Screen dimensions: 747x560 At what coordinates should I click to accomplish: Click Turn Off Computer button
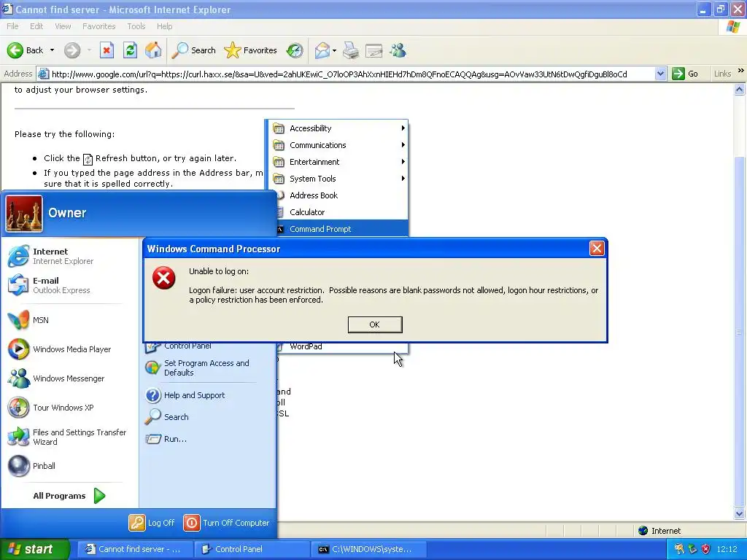click(x=226, y=523)
